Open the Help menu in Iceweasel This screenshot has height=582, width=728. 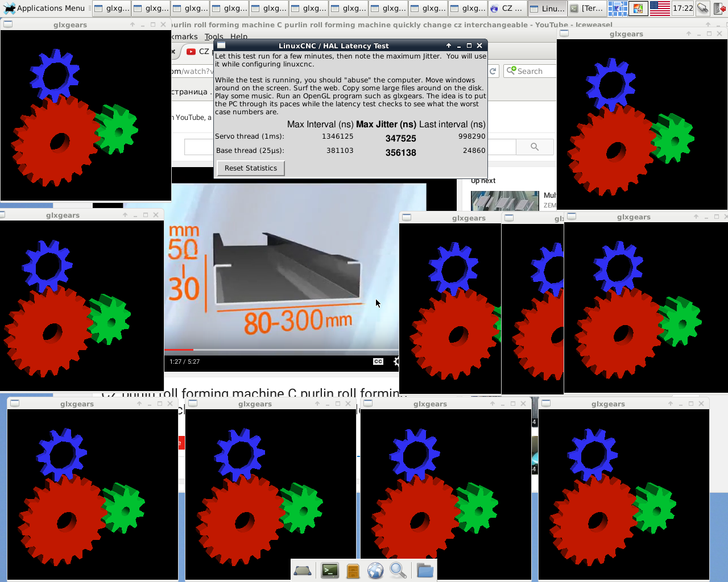(x=239, y=36)
